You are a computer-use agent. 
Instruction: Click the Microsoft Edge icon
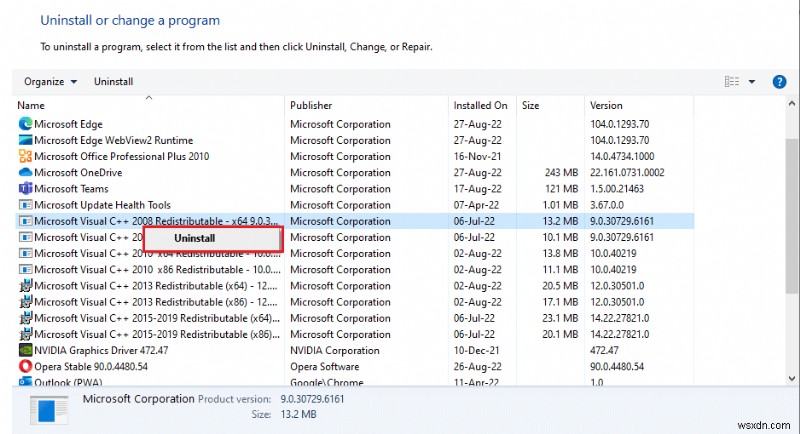point(25,124)
